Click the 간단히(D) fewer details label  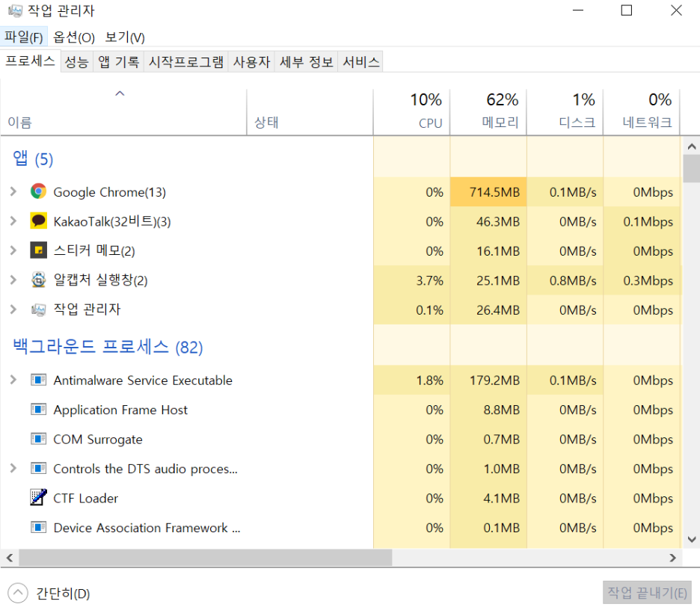pyautogui.click(x=63, y=594)
